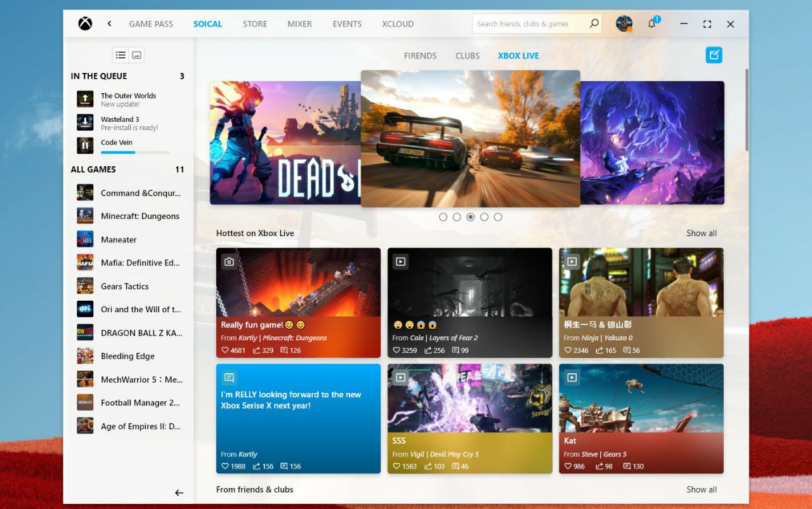This screenshot has width=812, height=509.
Task: Select Maneater in the game list
Action: [129, 239]
